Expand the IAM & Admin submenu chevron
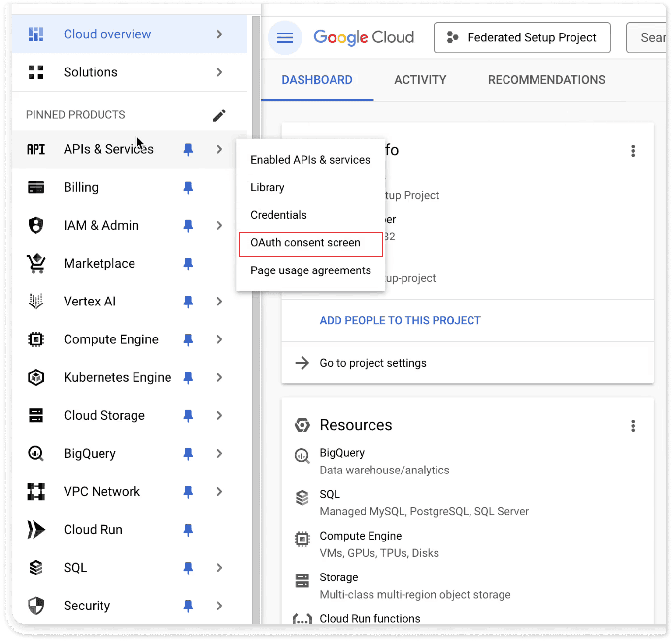The width and height of the screenshot is (672, 642). click(x=219, y=225)
